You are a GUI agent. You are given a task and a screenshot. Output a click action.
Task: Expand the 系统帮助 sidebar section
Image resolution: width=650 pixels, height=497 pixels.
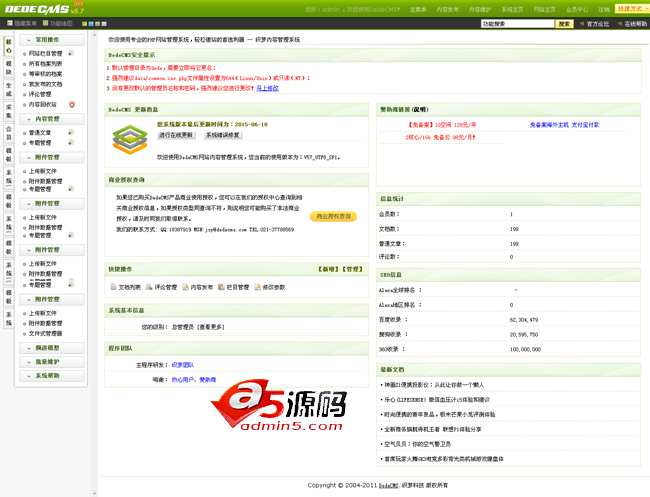tap(51, 376)
